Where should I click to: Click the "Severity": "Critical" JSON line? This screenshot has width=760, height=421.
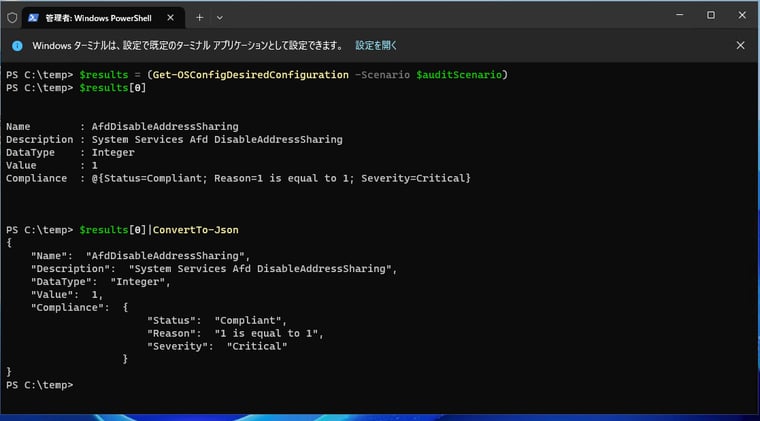pyautogui.click(x=217, y=346)
